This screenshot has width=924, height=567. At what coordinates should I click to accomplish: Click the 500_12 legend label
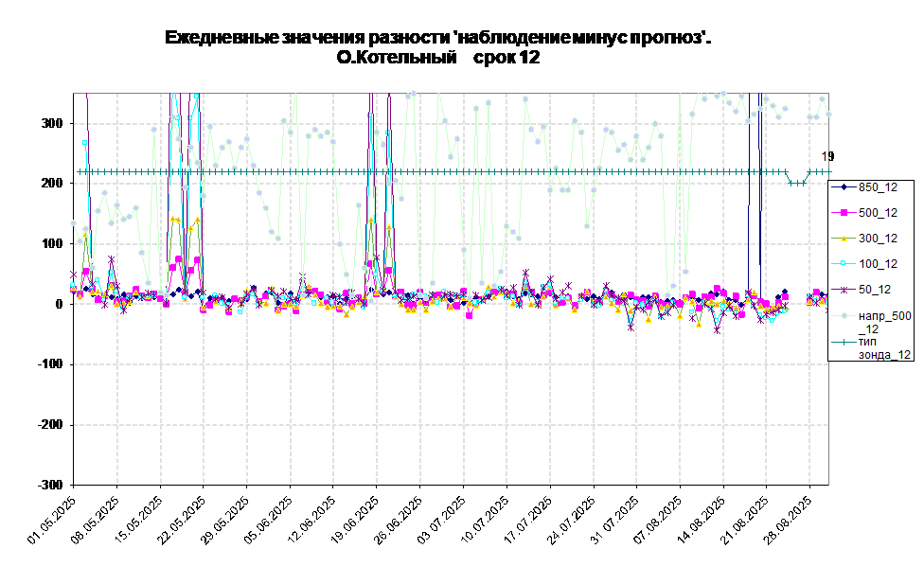(878, 212)
